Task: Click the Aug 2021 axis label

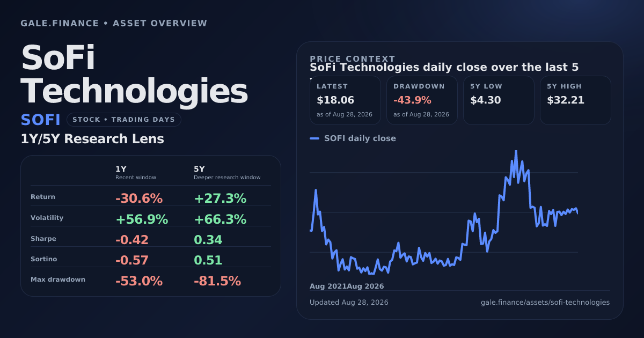Action: click(x=328, y=286)
